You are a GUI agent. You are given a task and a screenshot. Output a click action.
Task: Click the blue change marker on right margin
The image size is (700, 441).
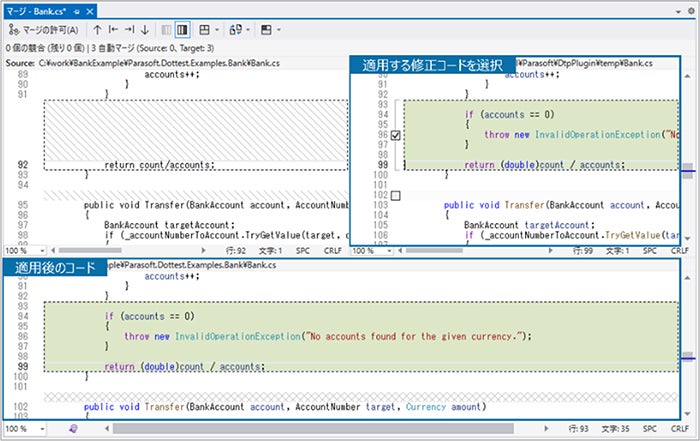point(687,172)
